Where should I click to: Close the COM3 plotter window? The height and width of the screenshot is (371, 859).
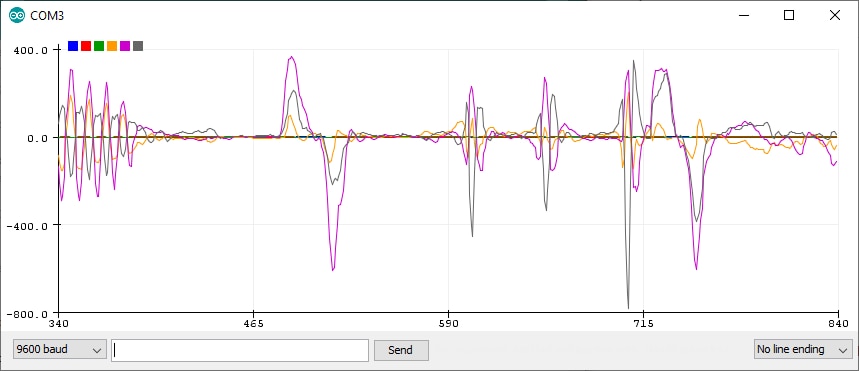(835, 15)
